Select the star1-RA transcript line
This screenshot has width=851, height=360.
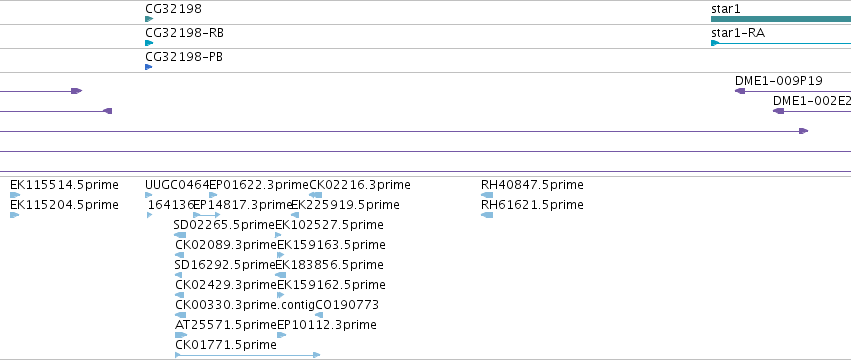click(x=781, y=43)
